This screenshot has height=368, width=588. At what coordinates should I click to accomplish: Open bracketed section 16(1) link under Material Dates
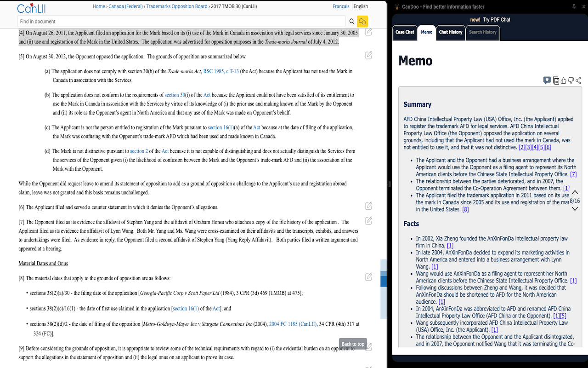point(185,308)
